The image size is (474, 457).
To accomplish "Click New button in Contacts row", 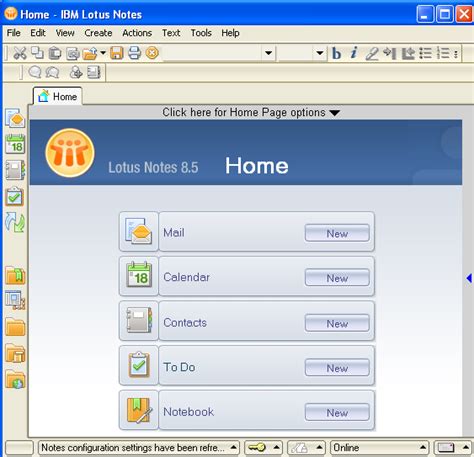I will tap(337, 323).
